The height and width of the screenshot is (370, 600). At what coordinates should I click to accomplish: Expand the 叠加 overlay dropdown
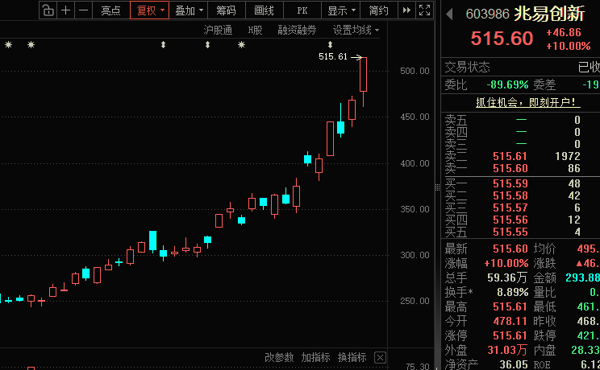point(189,10)
